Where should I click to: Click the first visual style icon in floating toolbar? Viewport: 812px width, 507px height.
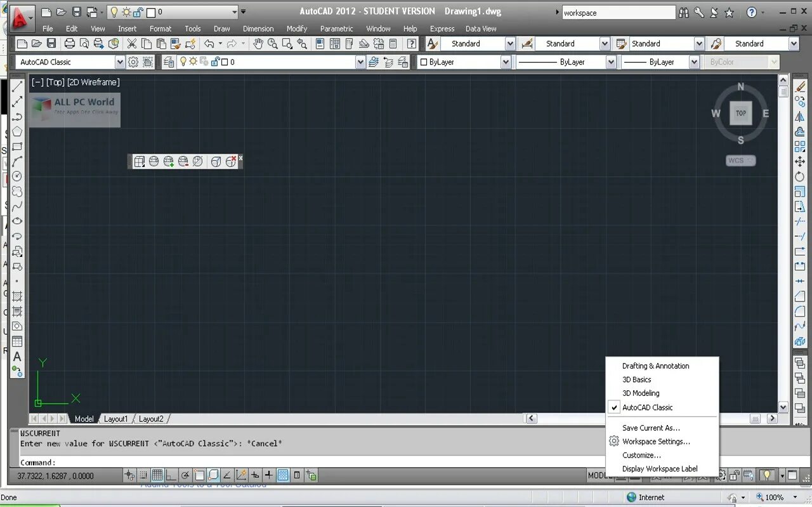[x=140, y=162]
